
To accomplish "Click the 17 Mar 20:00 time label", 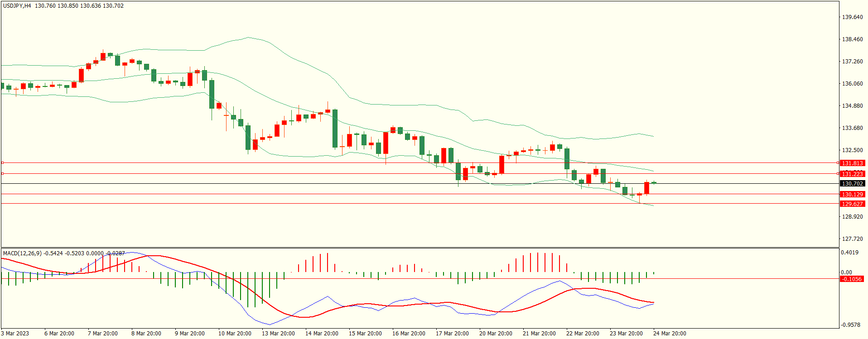I will pos(452,334).
